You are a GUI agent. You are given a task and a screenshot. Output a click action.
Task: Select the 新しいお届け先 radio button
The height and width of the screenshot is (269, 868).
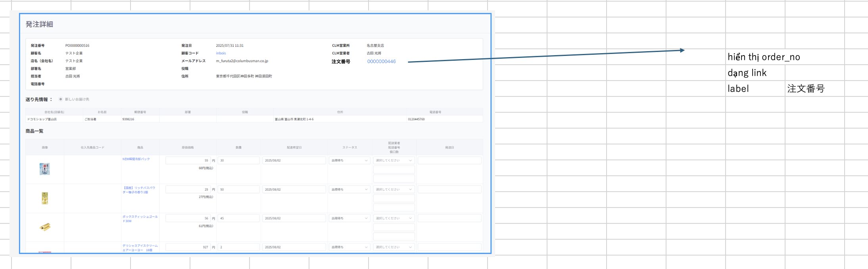point(60,99)
